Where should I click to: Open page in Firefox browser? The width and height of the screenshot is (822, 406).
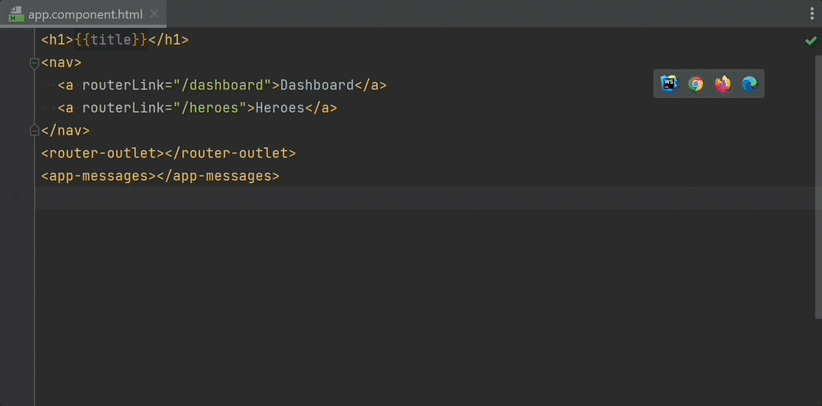click(723, 84)
